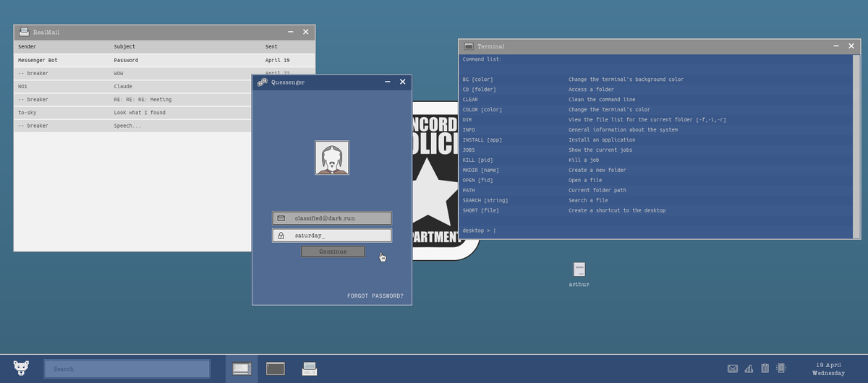Click the user avatar portrait in Quessenger
This screenshot has height=383, width=868.
(x=332, y=158)
